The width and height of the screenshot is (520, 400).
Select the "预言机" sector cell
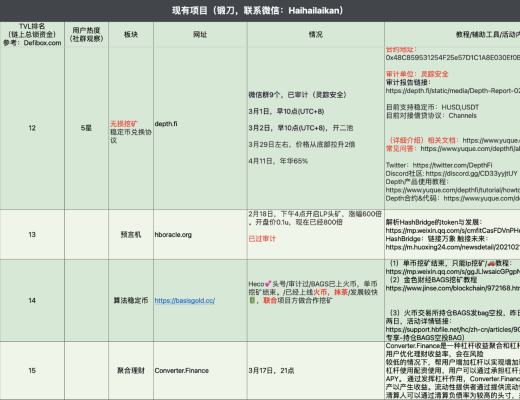coord(131,235)
